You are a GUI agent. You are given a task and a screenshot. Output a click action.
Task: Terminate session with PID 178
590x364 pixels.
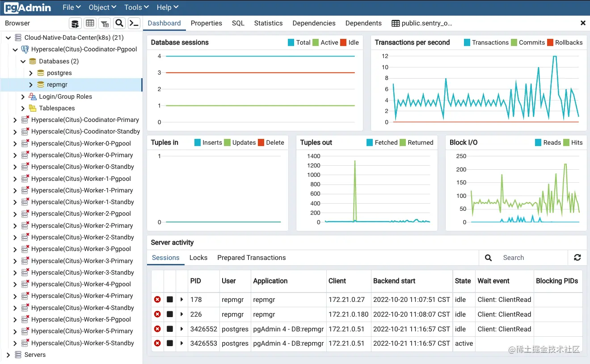coord(157,300)
